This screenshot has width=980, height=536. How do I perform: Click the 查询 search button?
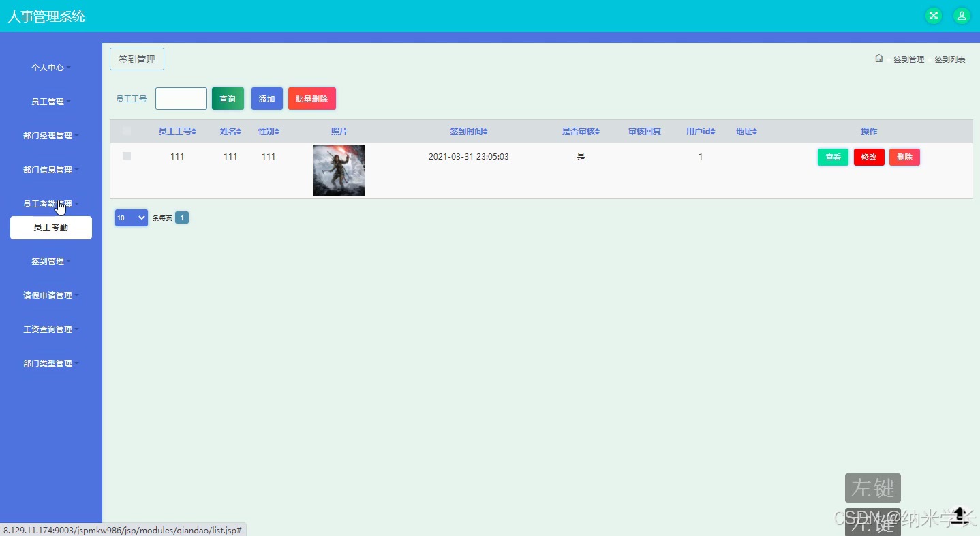[228, 99]
